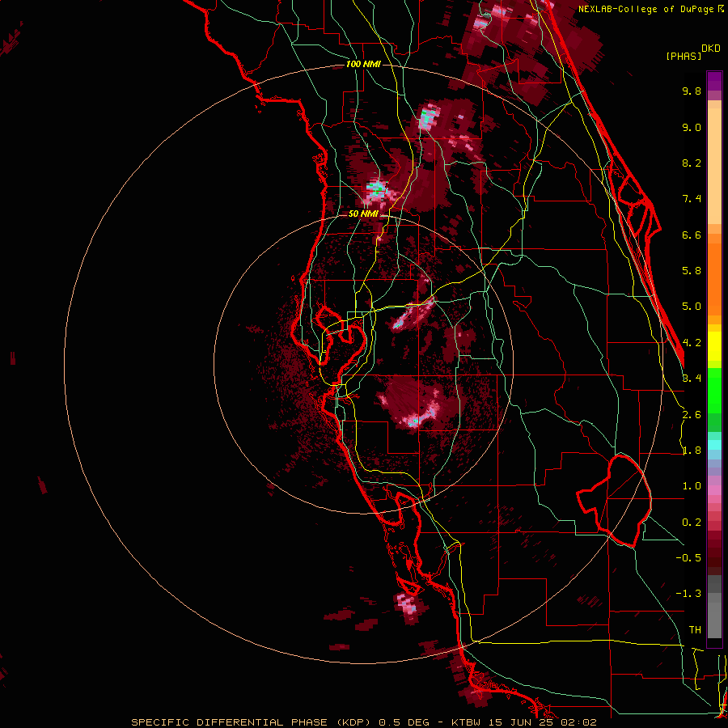Click the -0.5 legend value
The width and height of the screenshot is (728, 728).
tap(688, 558)
